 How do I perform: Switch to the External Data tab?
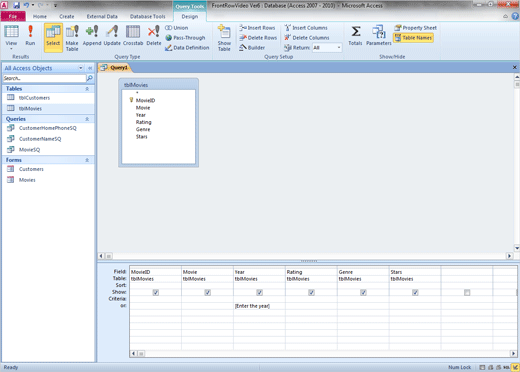click(x=102, y=16)
